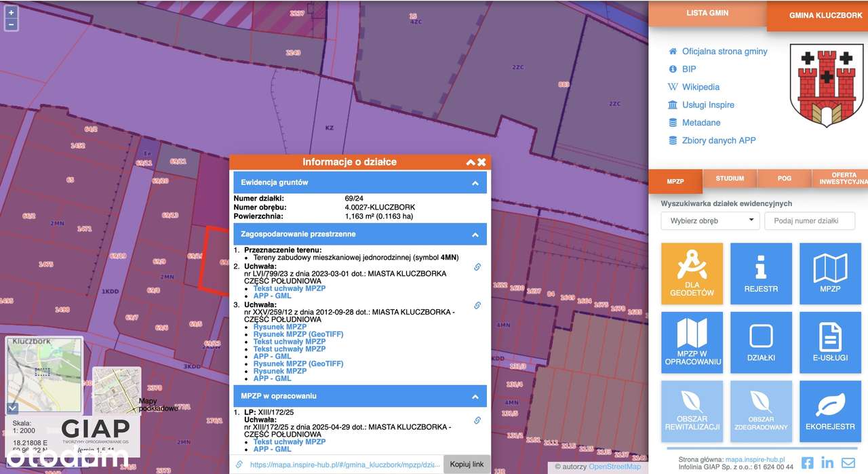Screen dimensions: 868x474
Task: Click the email envelope icon in footer
Action: tap(848, 463)
